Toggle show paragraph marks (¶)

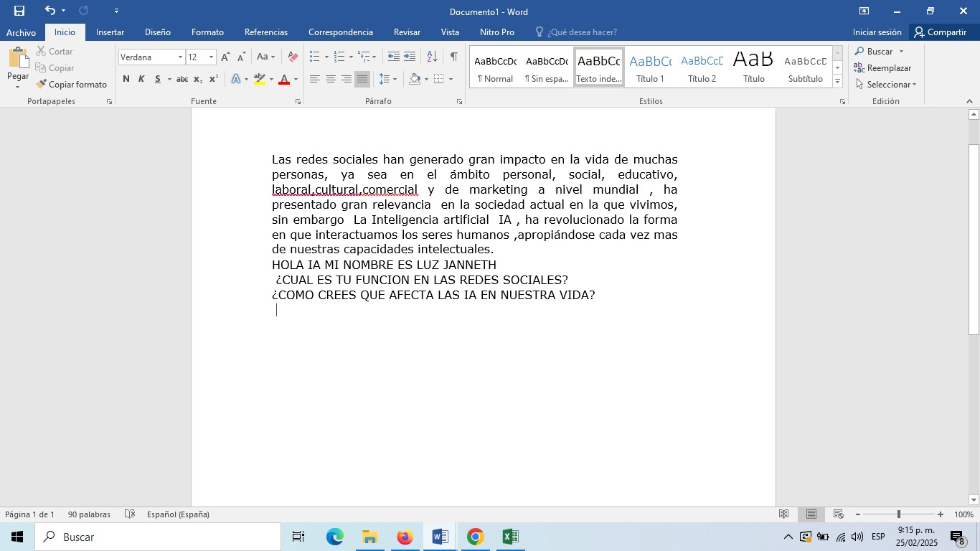pos(454,57)
